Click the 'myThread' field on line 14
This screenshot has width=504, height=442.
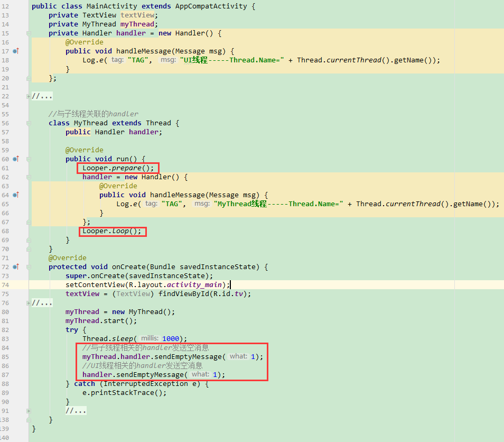[137, 24]
